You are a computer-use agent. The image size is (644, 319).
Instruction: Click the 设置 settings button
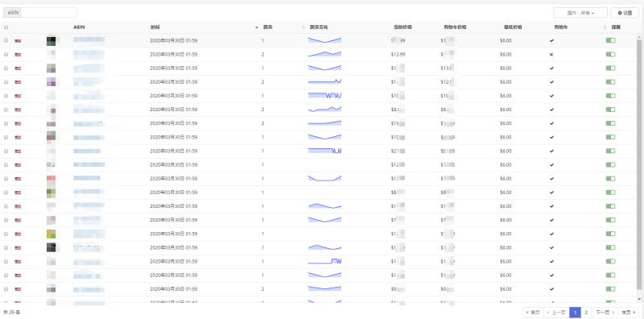[x=625, y=13]
